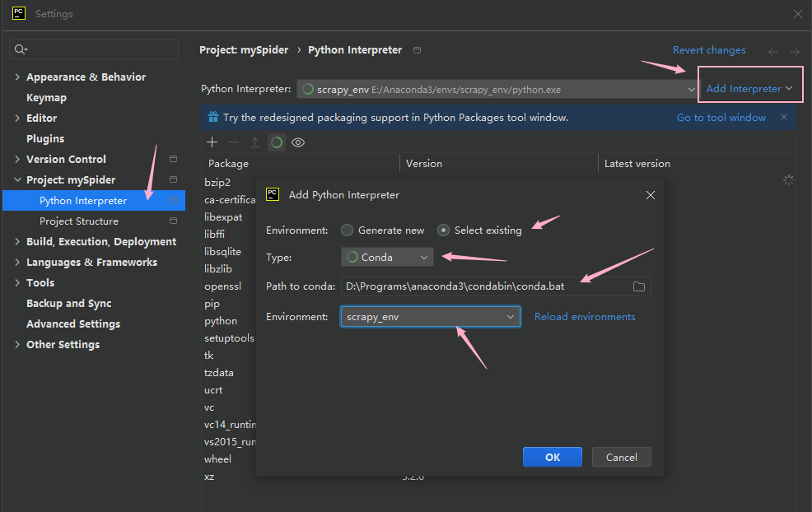
Task: Expand Languages & Frameworks section
Action: 17,262
